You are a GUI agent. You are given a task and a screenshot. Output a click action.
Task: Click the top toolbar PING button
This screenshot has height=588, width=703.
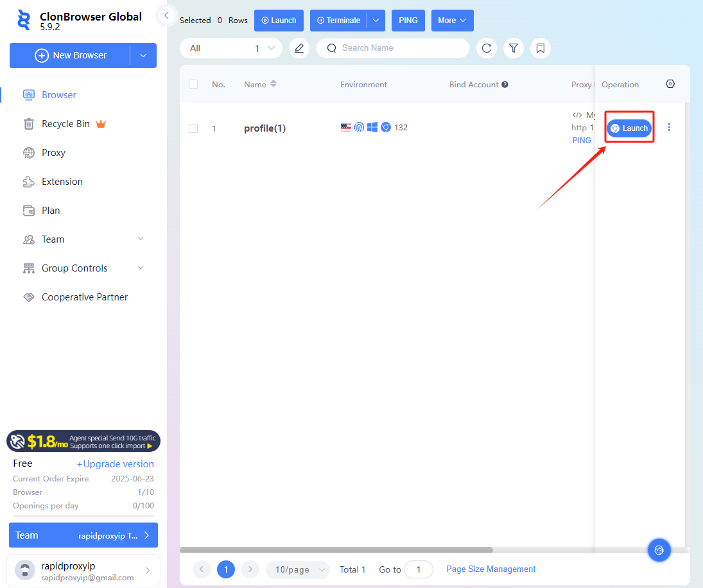point(408,21)
